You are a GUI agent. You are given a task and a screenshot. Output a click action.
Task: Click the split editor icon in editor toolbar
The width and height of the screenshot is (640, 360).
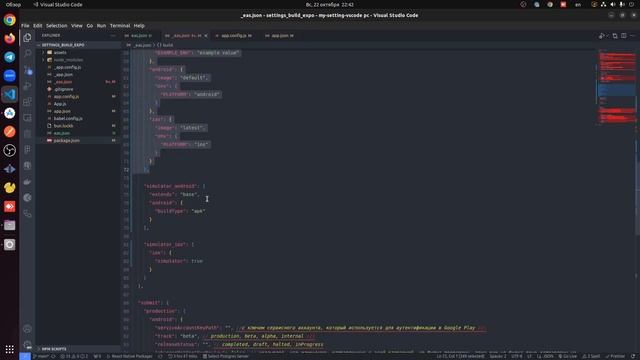point(624,36)
